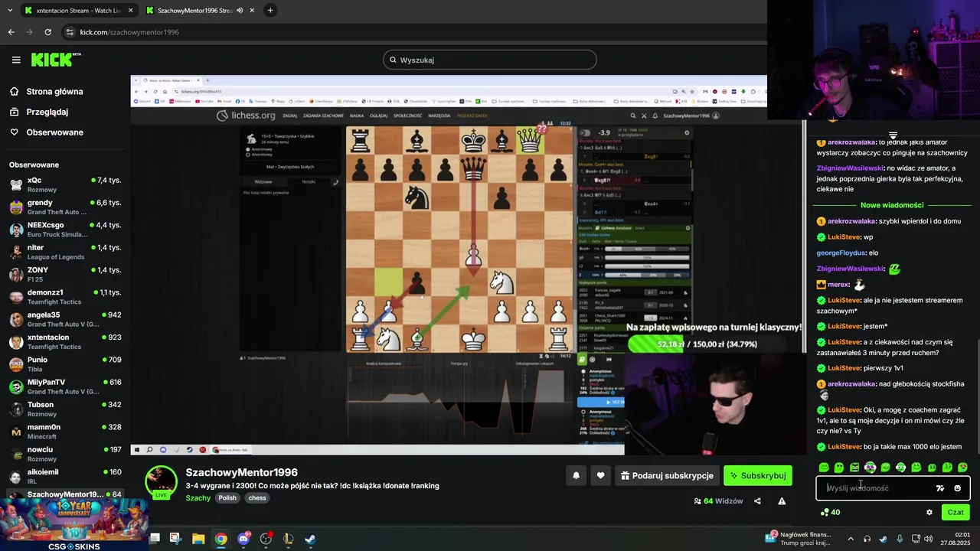Image resolution: width=980 pixels, height=551 pixels.
Task: Open NEEXcsgo followed channel
Action: tap(65, 230)
